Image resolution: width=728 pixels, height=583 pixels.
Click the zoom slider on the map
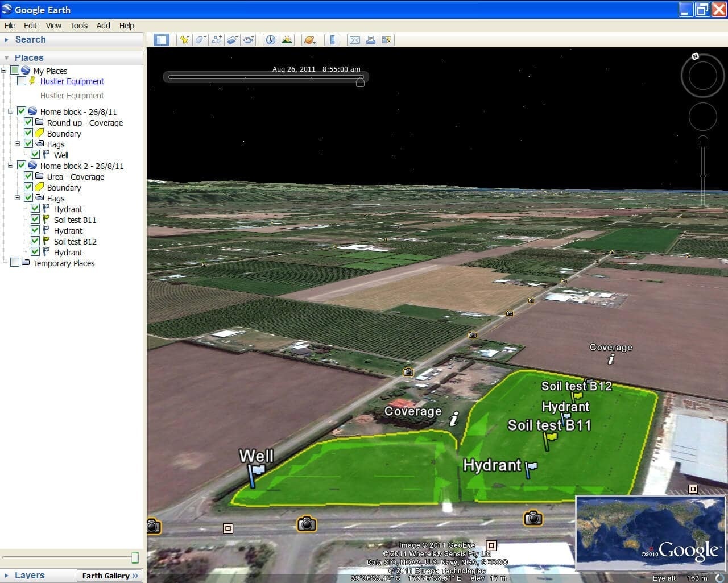point(703,176)
